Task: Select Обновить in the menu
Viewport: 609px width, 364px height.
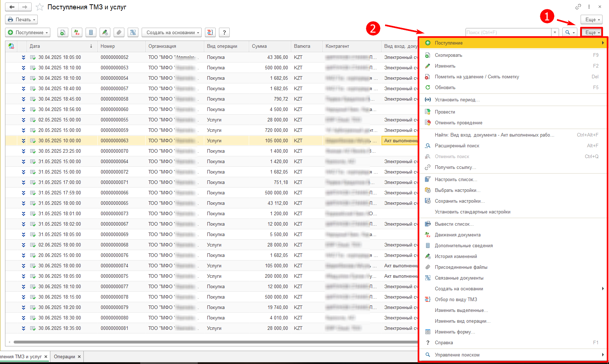Action: 513,87
